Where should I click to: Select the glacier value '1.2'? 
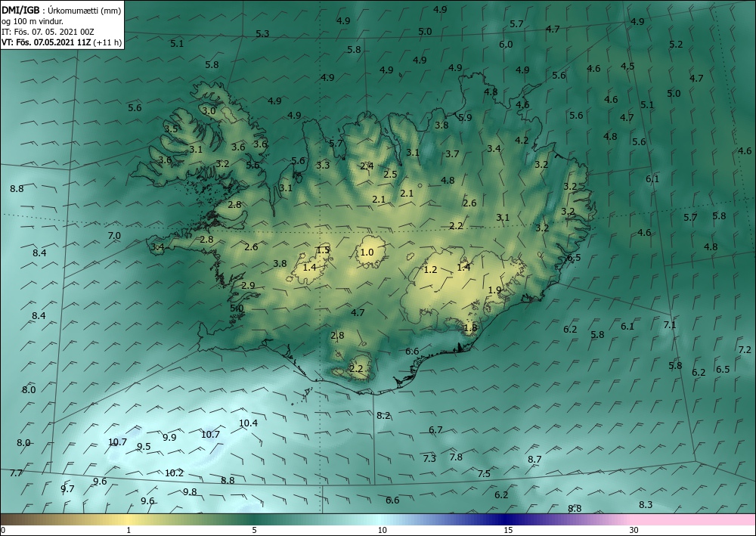click(x=430, y=269)
